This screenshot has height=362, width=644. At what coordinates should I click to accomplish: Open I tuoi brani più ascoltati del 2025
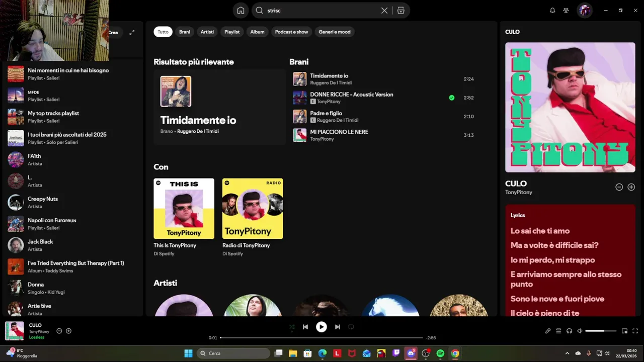[73, 138]
